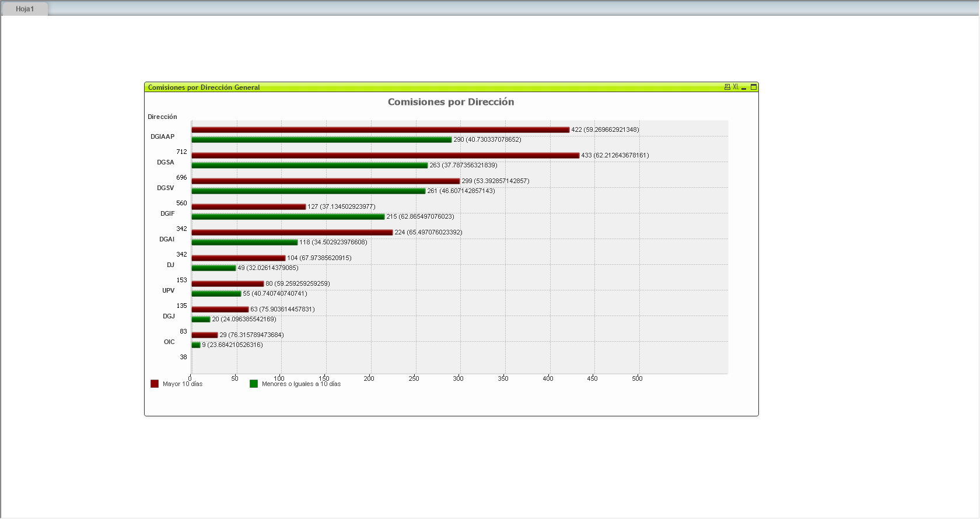Maximize the Comisiones chart object

click(x=754, y=87)
